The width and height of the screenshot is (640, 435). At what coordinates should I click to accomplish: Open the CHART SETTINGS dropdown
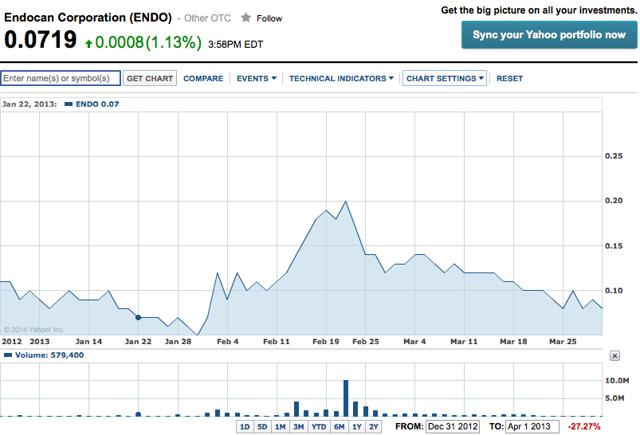pyautogui.click(x=444, y=78)
